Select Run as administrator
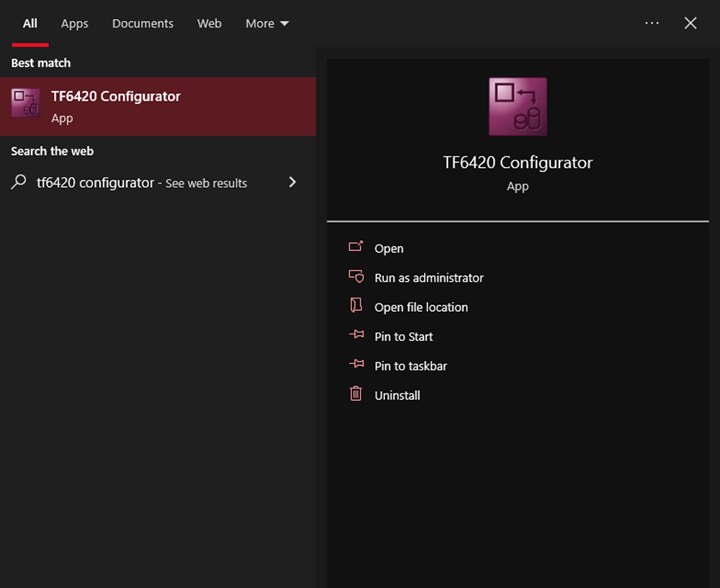720x588 pixels. [x=429, y=278]
